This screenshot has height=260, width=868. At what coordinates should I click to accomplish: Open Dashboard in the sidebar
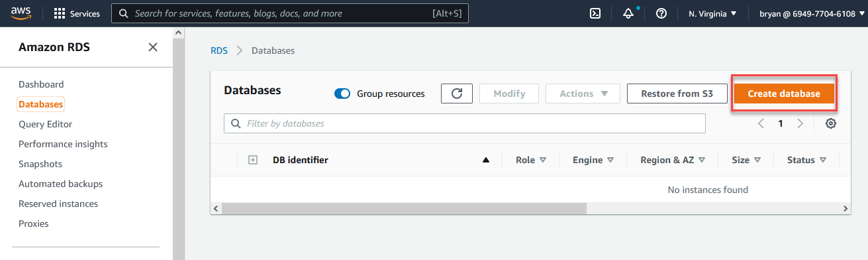pos(41,84)
